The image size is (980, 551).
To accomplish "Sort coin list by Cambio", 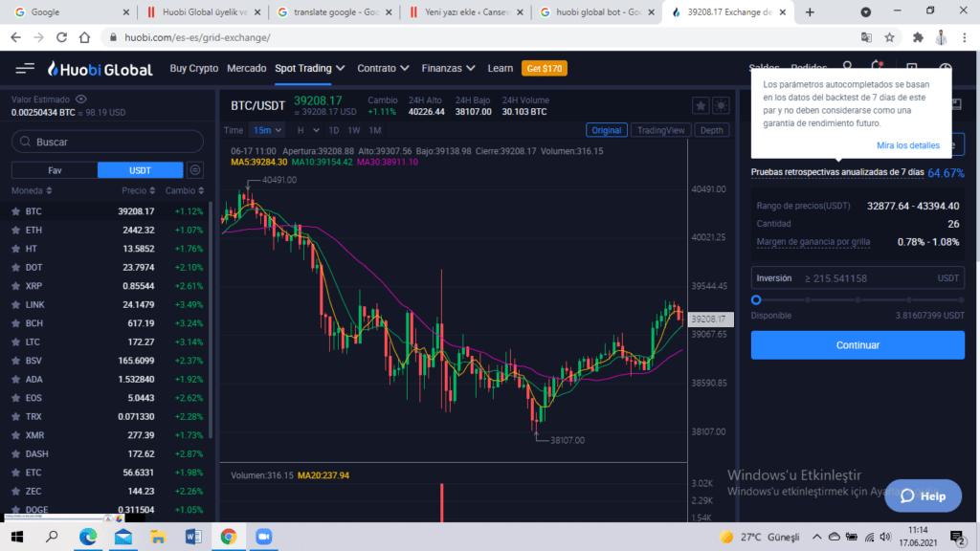I will click(185, 190).
